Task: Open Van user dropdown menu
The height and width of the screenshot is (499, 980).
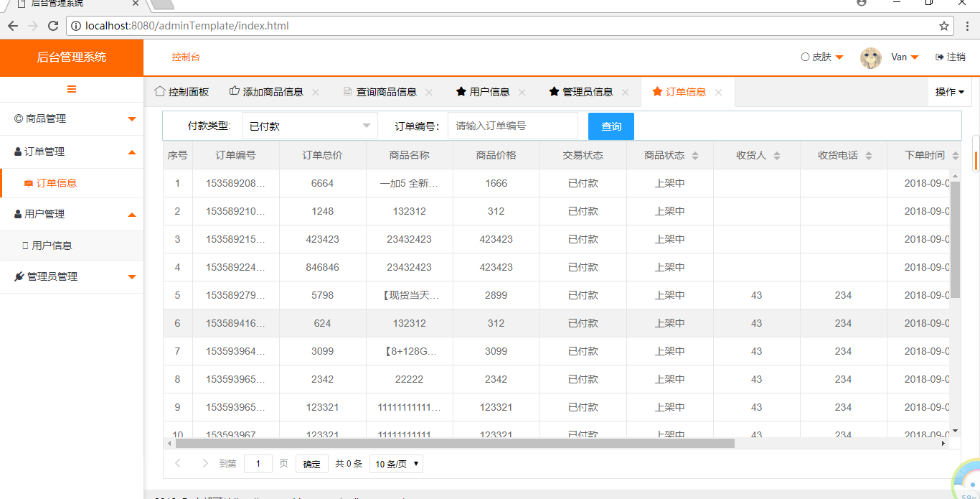Action: (905, 57)
